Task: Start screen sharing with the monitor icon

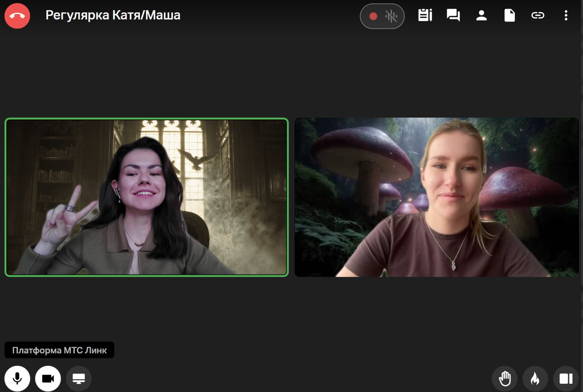Action: coord(79,378)
